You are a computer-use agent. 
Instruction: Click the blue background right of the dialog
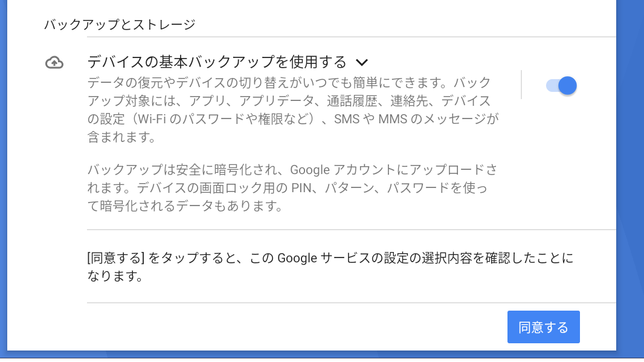click(630, 176)
